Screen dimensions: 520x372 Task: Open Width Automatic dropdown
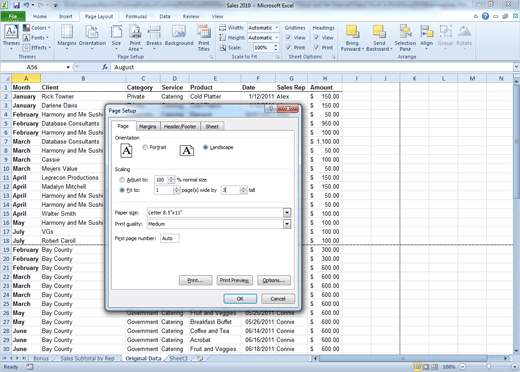(x=277, y=28)
